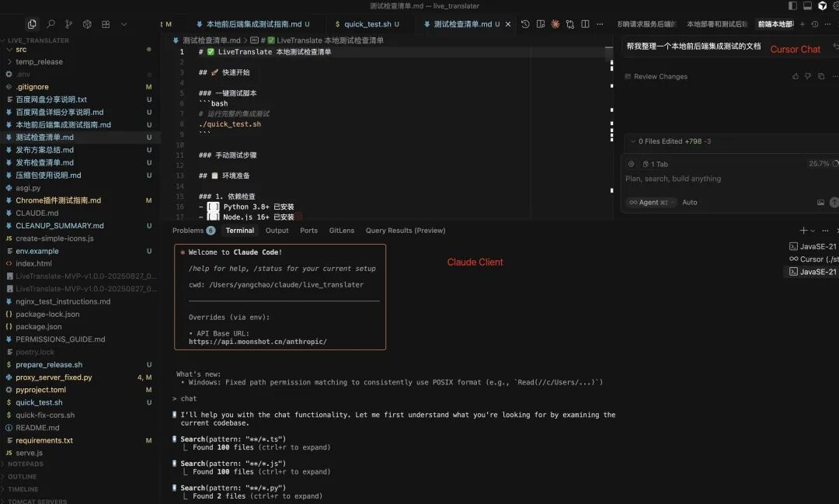Select the Cursor terminal in list
This screenshot has height=504, width=839.
[813, 259]
